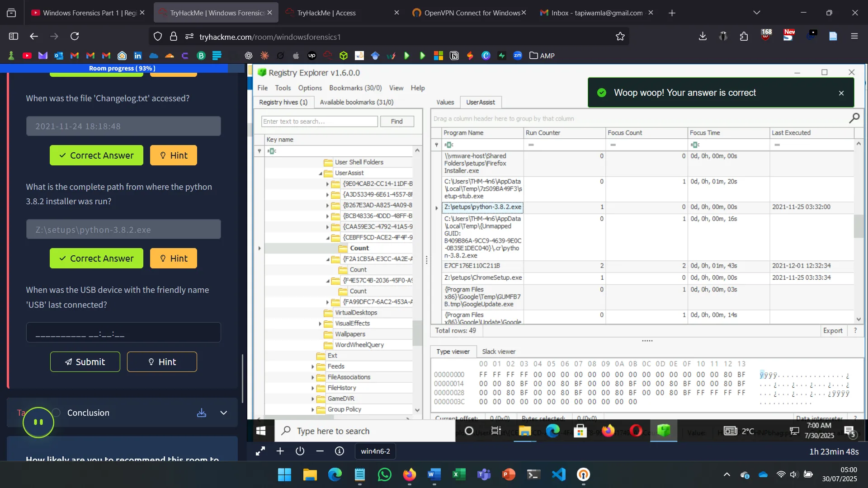Open Firefox in the VM taskbar

pos(608,431)
